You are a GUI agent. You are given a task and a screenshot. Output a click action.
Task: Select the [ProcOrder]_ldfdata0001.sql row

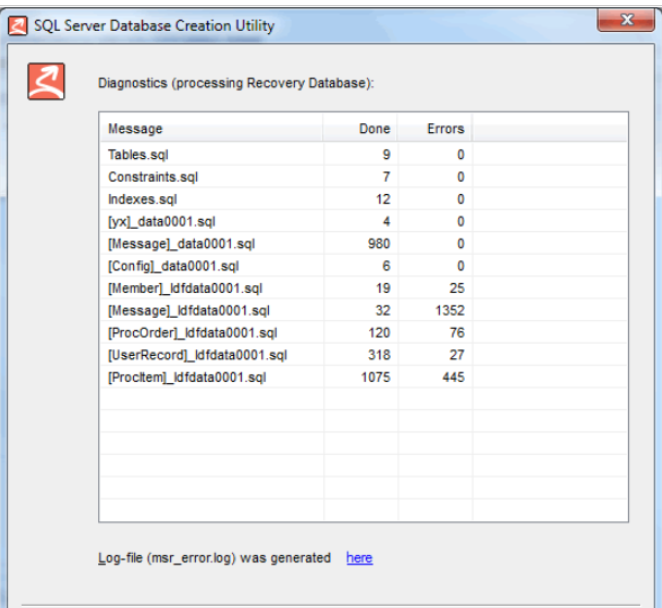(x=364, y=333)
